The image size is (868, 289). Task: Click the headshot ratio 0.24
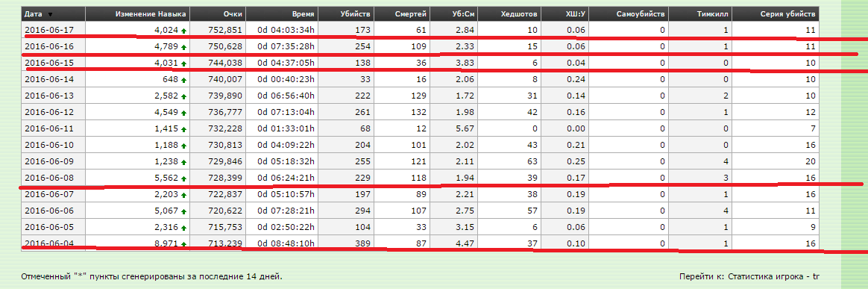coord(576,80)
